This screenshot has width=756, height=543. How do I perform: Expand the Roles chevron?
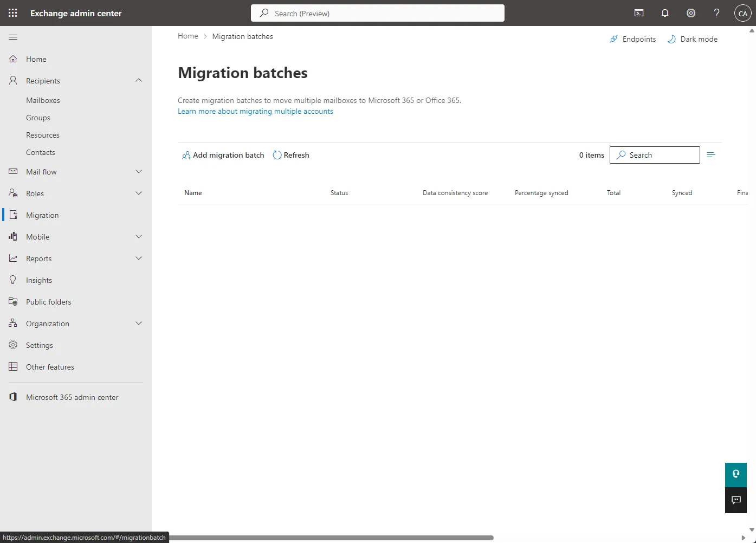(139, 193)
